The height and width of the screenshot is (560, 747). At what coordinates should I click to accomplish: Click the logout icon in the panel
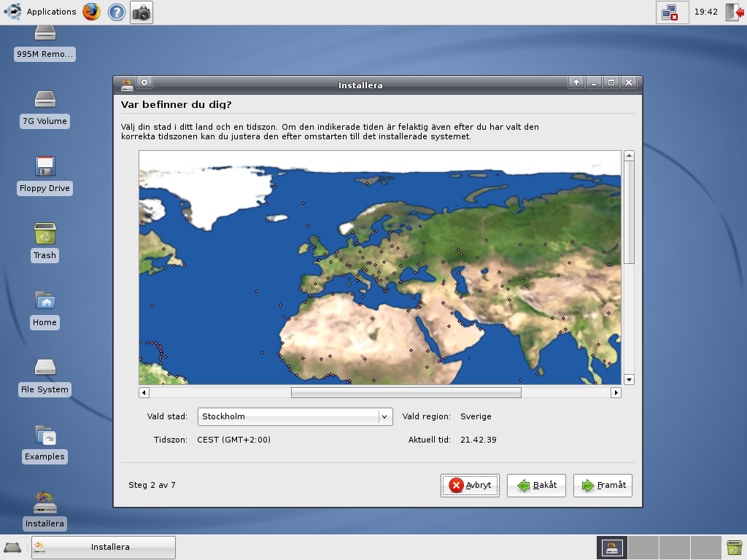(x=735, y=12)
